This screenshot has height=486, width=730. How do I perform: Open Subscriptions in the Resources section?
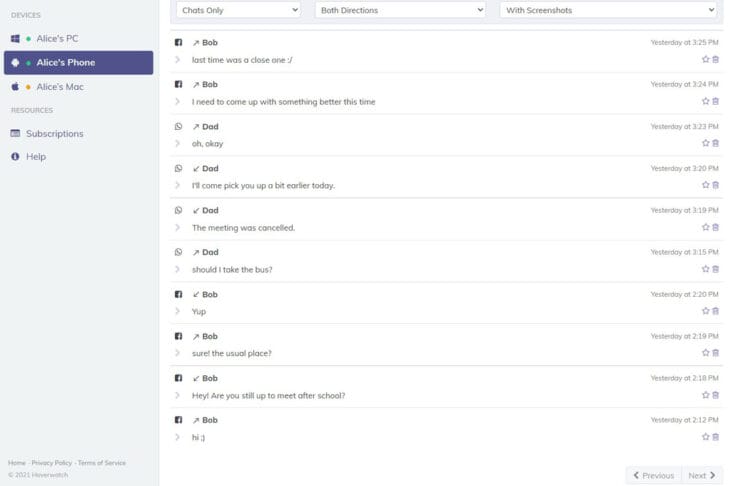coord(54,134)
